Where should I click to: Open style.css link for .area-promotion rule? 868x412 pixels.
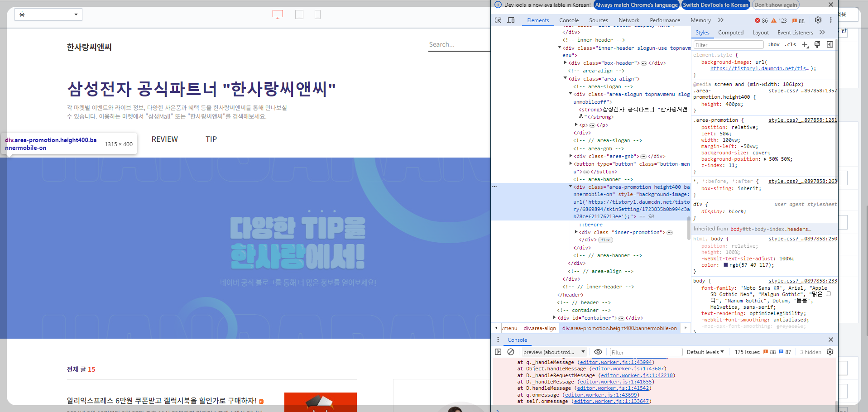tap(802, 120)
